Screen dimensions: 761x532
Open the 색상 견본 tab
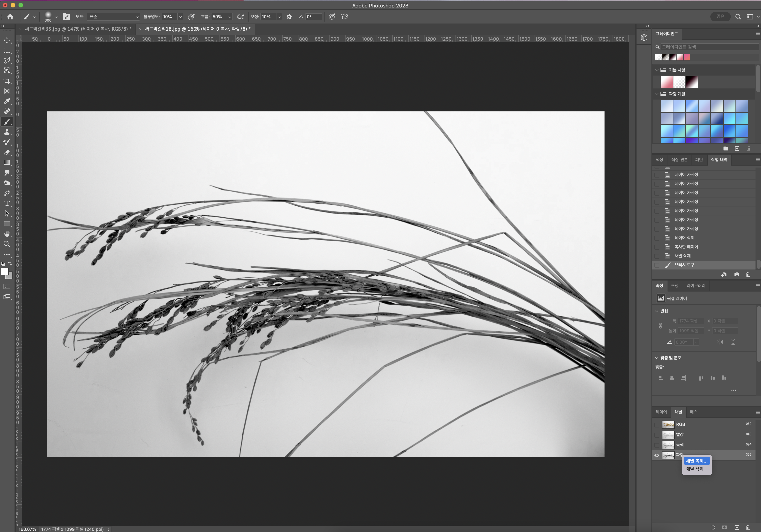pos(680,160)
